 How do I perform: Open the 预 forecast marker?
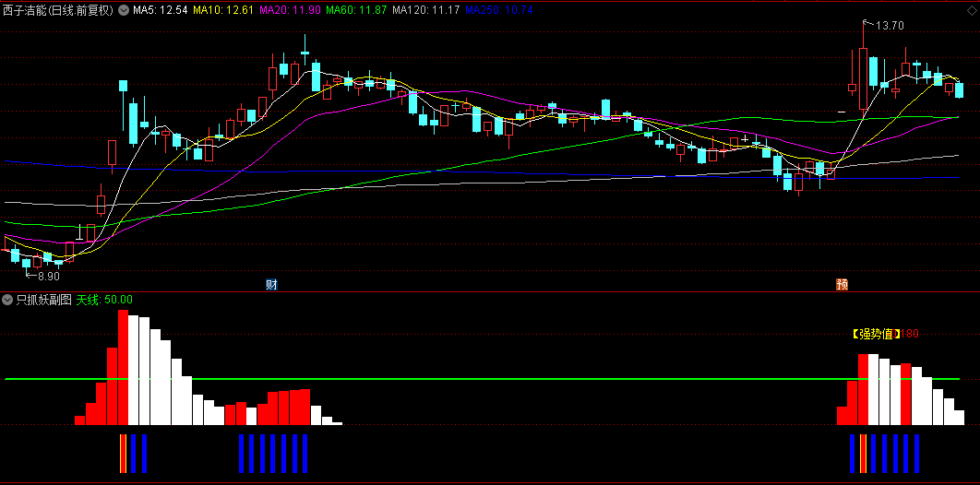(842, 285)
